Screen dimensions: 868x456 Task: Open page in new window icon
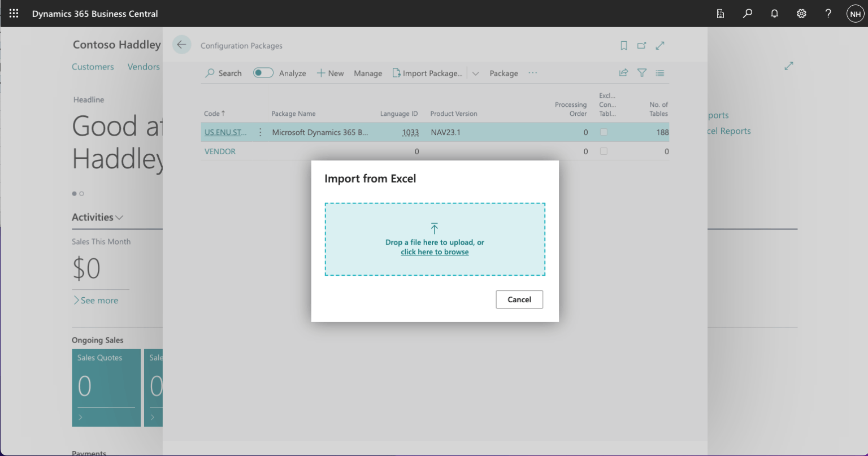(x=641, y=46)
